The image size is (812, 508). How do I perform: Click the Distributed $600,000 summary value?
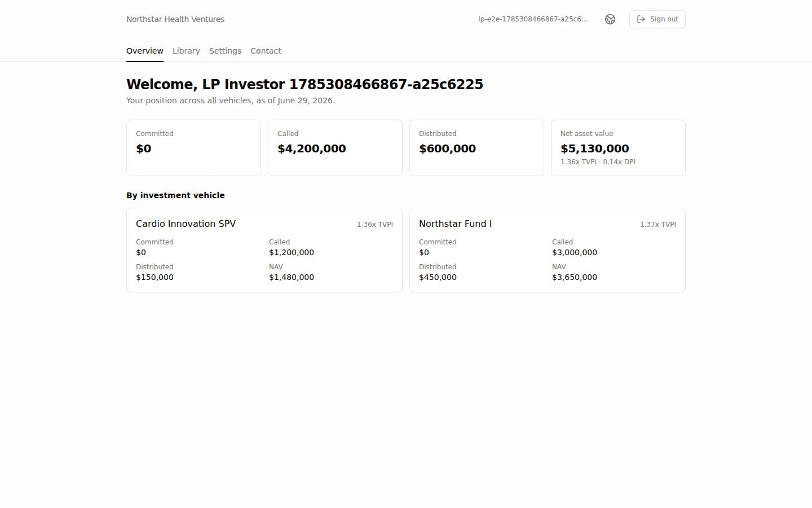[447, 148]
